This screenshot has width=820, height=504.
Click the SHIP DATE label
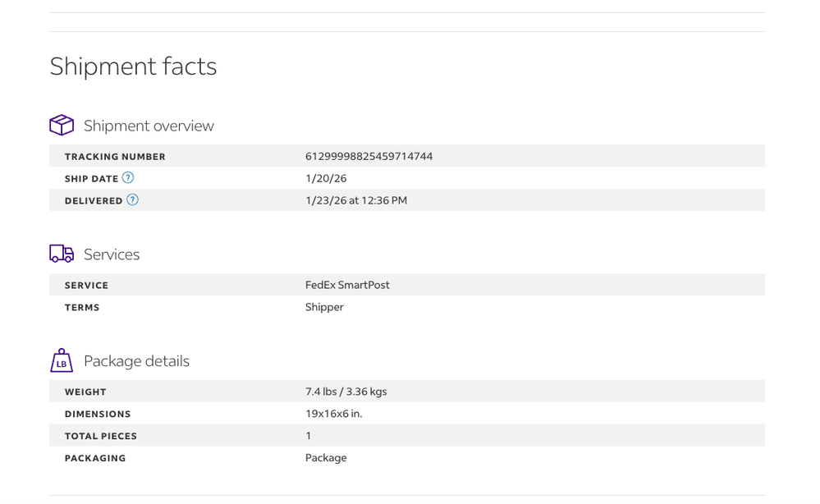click(x=91, y=179)
